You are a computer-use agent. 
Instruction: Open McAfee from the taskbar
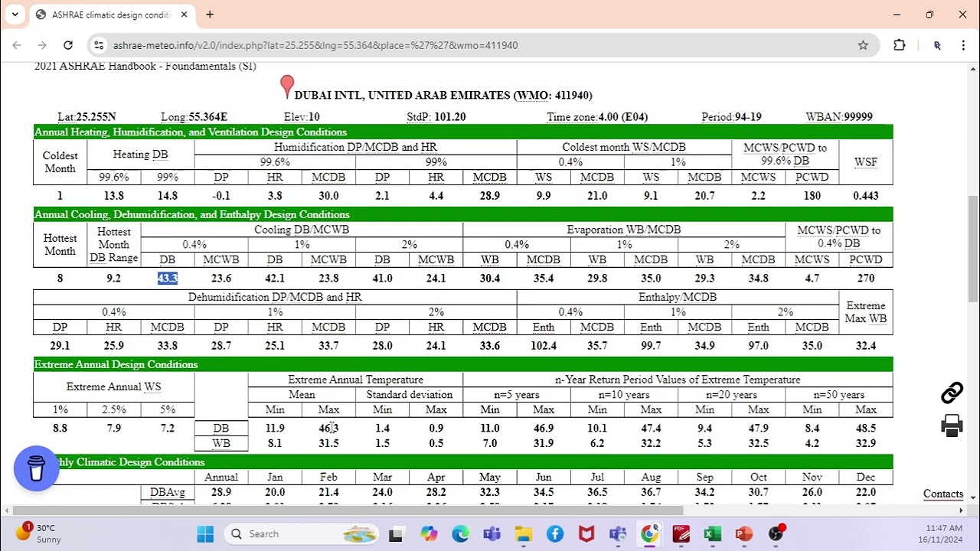click(586, 534)
